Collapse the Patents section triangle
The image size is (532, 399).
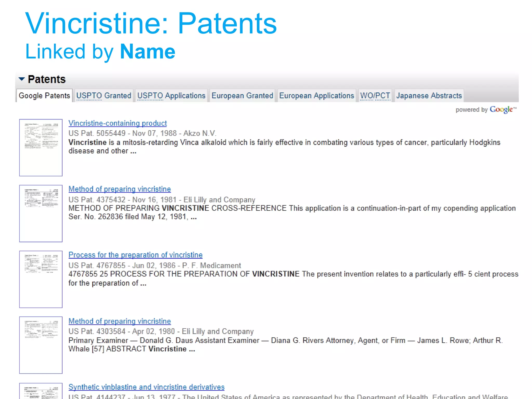22,79
